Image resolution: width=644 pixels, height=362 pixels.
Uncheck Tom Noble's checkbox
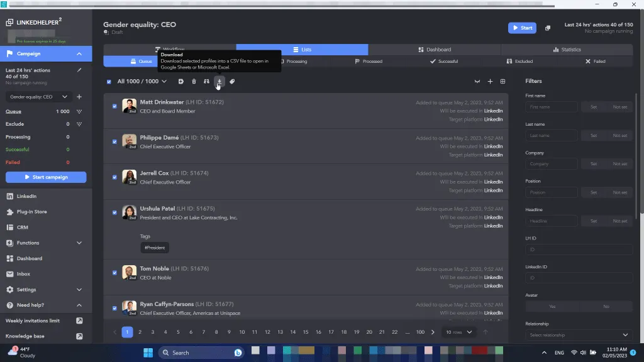114,273
